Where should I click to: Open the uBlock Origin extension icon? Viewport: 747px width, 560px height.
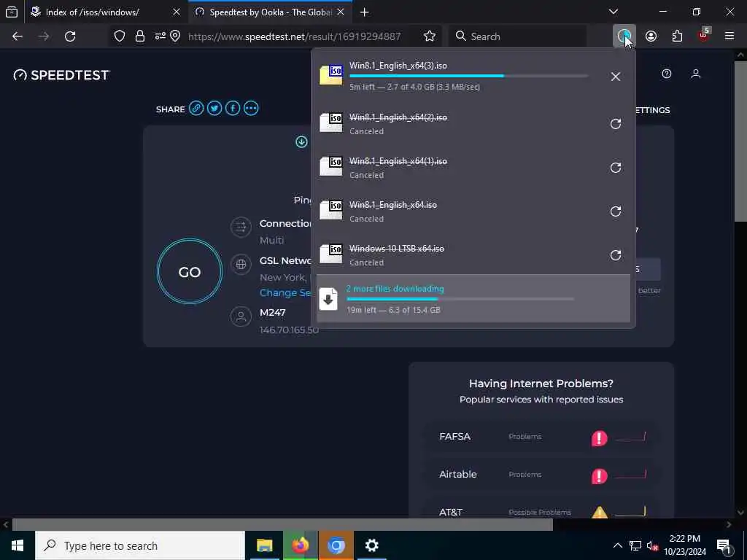point(704,36)
